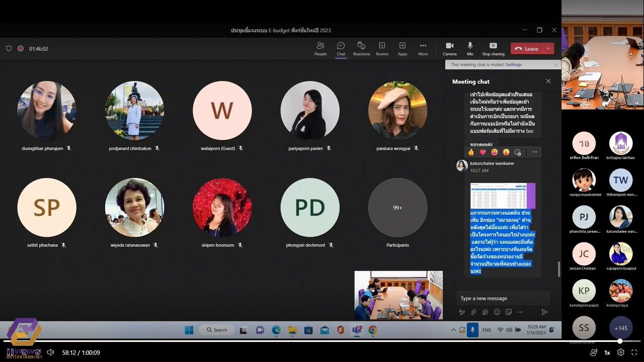Click the video progress bar
The width and height of the screenshot is (644, 362).
coord(322,341)
